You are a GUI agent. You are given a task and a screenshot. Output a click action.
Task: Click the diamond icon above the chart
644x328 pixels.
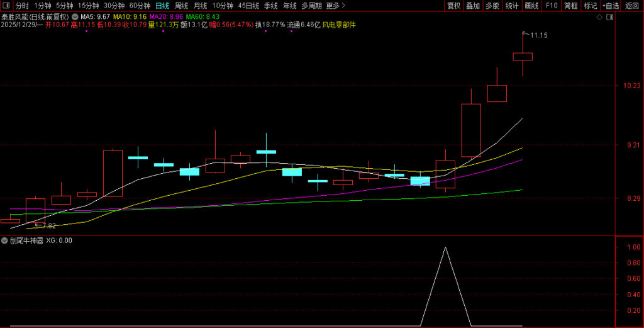598,17
